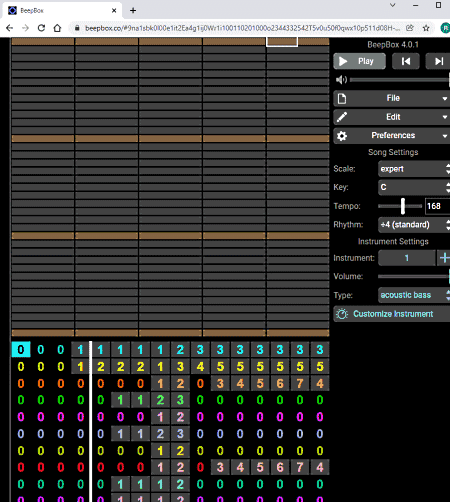Open the Rhythm dropdown

(414, 225)
